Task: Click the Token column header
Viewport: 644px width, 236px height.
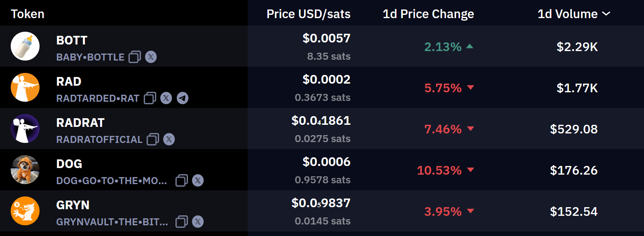Action: [x=28, y=14]
